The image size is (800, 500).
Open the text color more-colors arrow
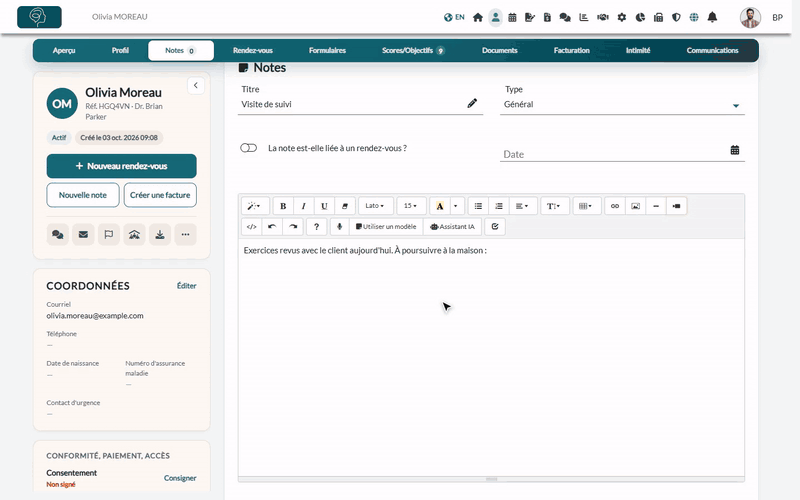[456, 206]
